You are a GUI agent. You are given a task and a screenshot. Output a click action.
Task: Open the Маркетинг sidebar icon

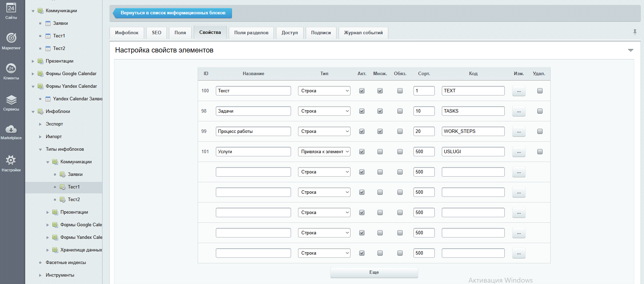(11, 38)
